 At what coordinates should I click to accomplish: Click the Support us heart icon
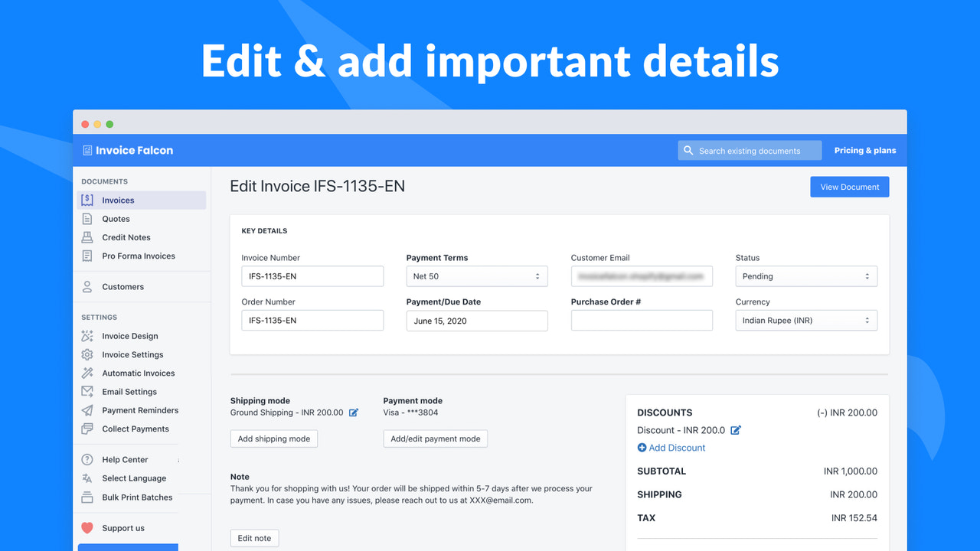(x=87, y=527)
